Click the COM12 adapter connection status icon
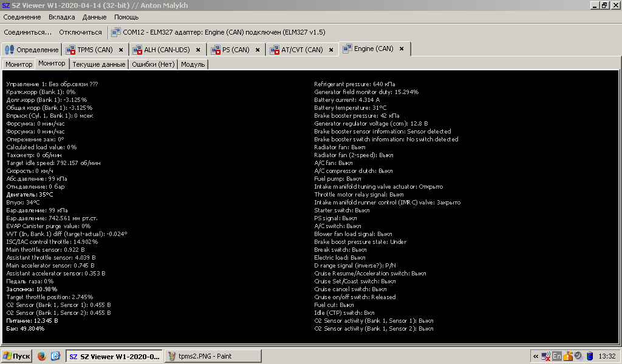The image size is (622, 364). click(115, 32)
